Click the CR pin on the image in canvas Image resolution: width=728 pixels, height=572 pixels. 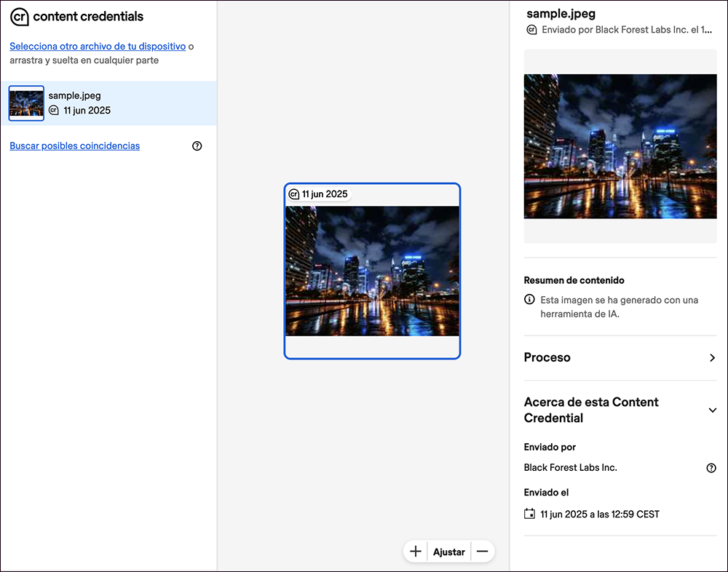click(294, 194)
